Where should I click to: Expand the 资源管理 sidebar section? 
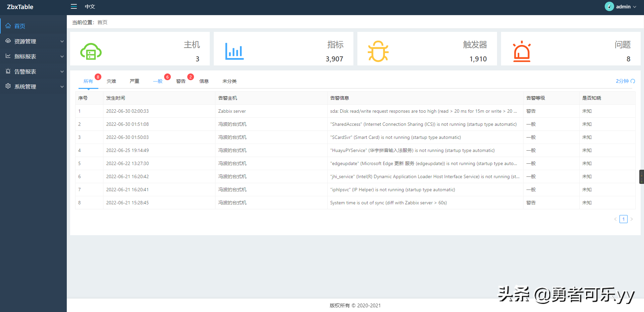click(34, 41)
